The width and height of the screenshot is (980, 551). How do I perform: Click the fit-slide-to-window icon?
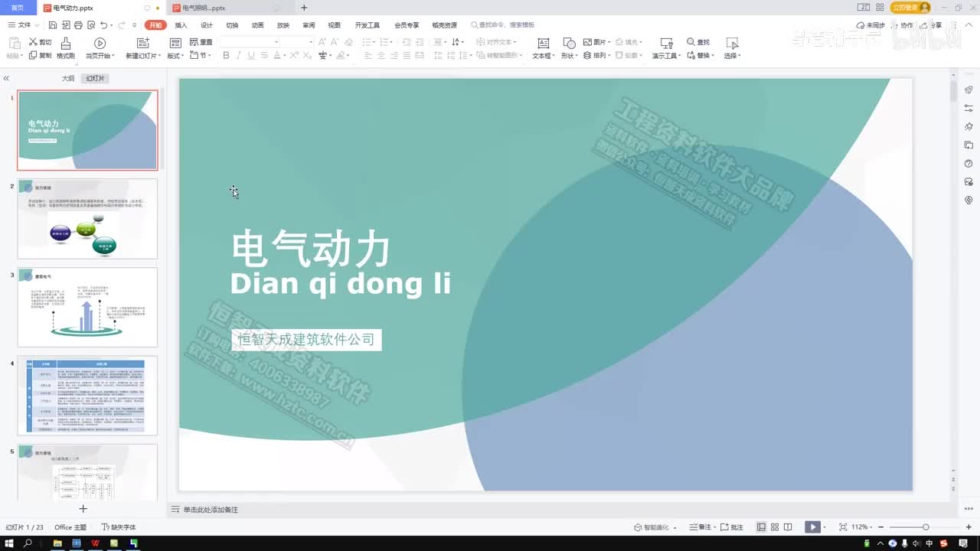tap(843, 527)
